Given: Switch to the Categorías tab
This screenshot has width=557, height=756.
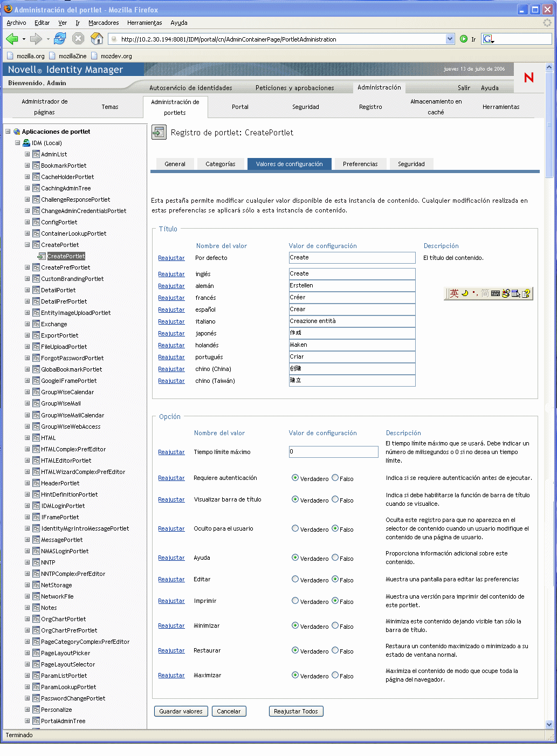Looking at the screenshot, I should click(220, 164).
